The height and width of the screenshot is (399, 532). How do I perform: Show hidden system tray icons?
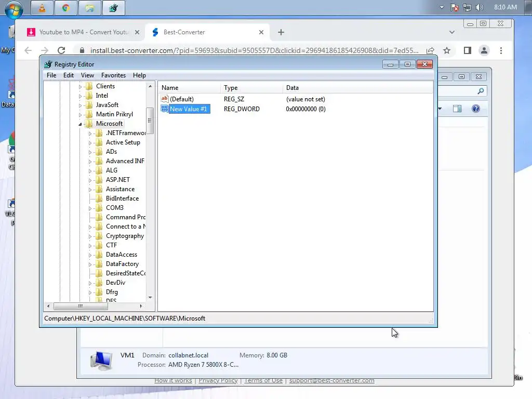point(442,7)
